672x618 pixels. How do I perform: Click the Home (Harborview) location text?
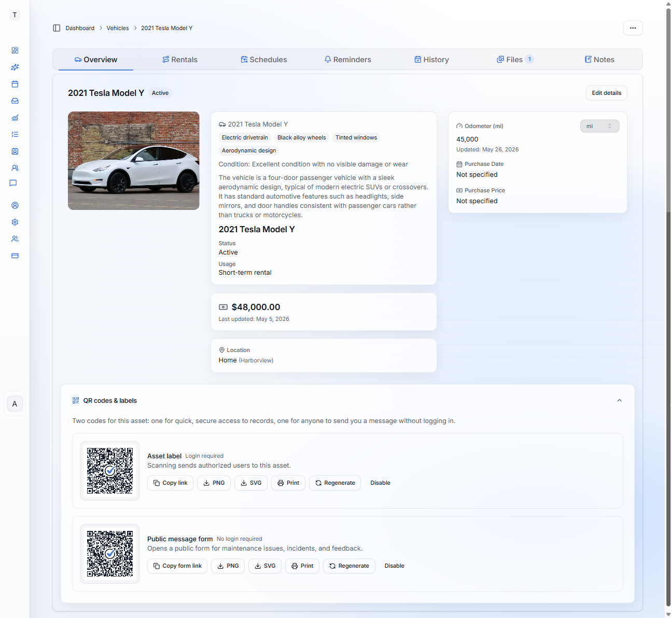(x=246, y=360)
